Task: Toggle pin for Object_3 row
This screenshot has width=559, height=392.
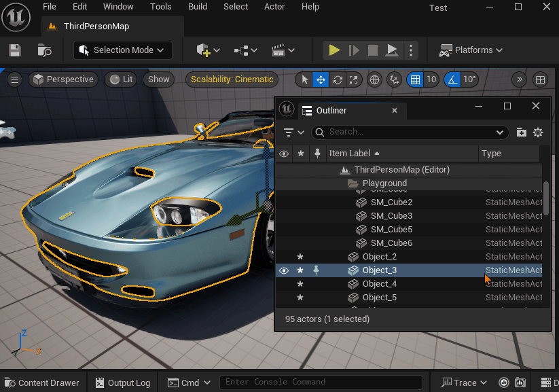Action: tap(316, 270)
